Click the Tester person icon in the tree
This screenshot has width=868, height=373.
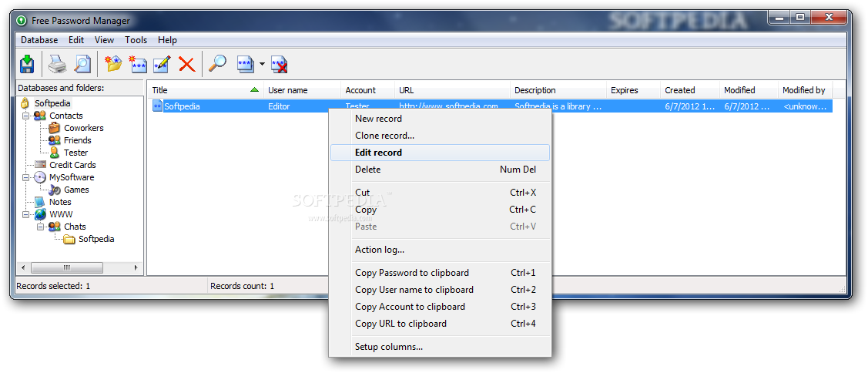click(54, 153)
